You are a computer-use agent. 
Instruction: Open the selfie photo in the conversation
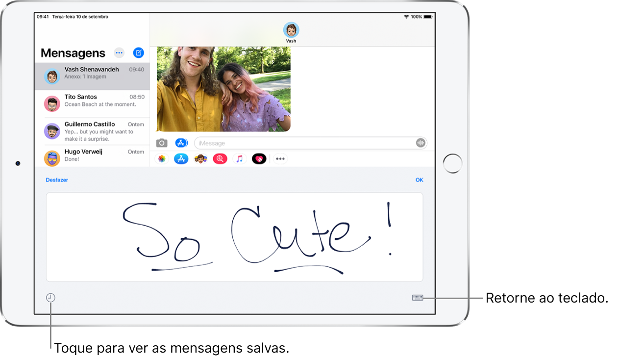[223, 89]
